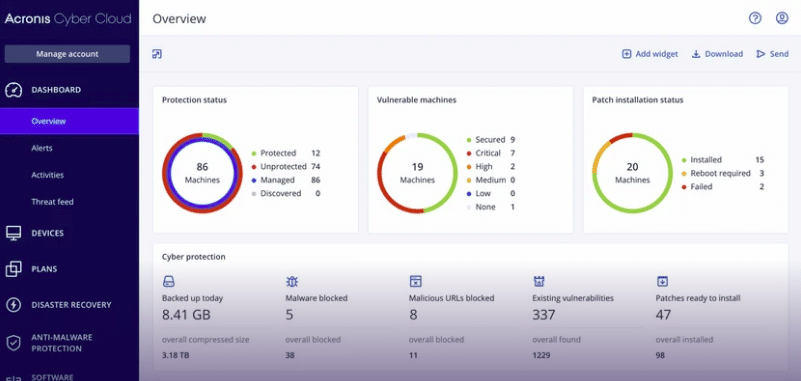This screenshot has width=801, height=381.
Task: Open Activities in the sidebar
Action: [48, 175]
